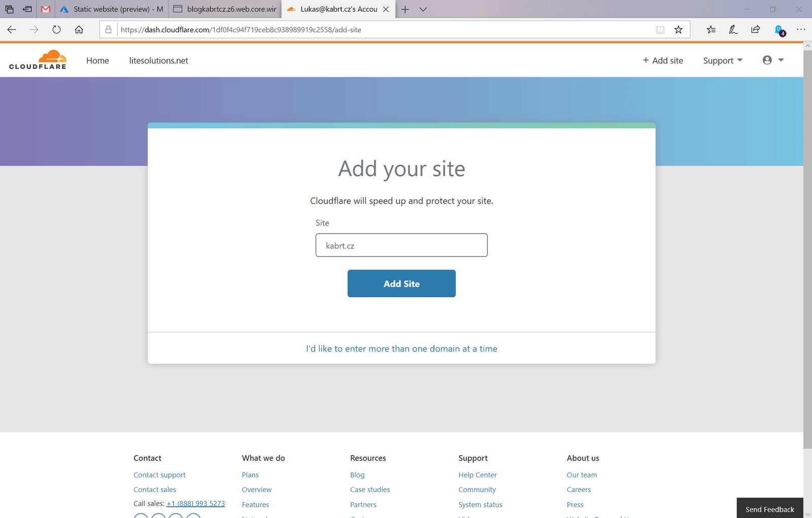Click the padlock site security icon
812x518 pixels.
click(x=108, y=29)
